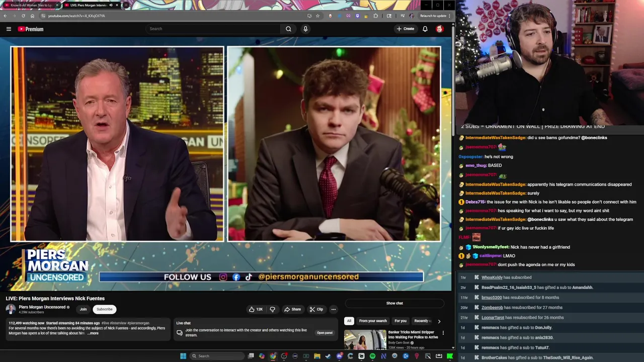Open the Banker Tricks Miami Stripper video title
This screenshot has width=644, height=362.
(x=413, y=335)
